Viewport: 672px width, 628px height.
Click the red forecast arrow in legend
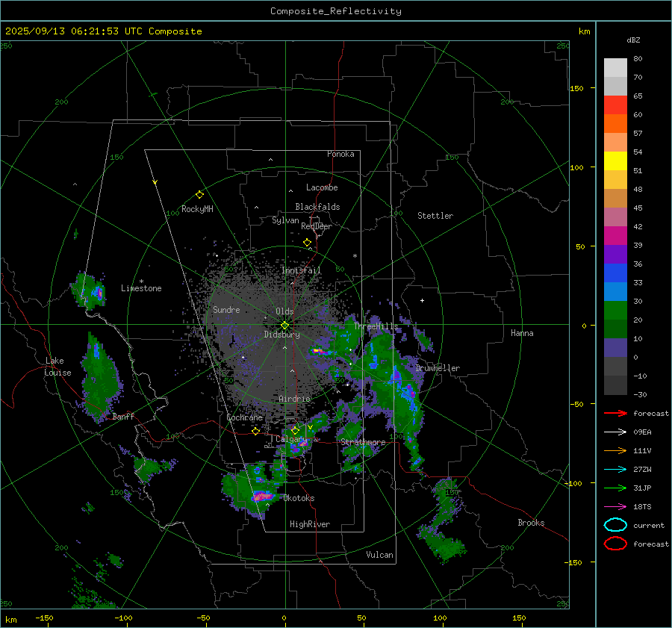coord(615,413)
